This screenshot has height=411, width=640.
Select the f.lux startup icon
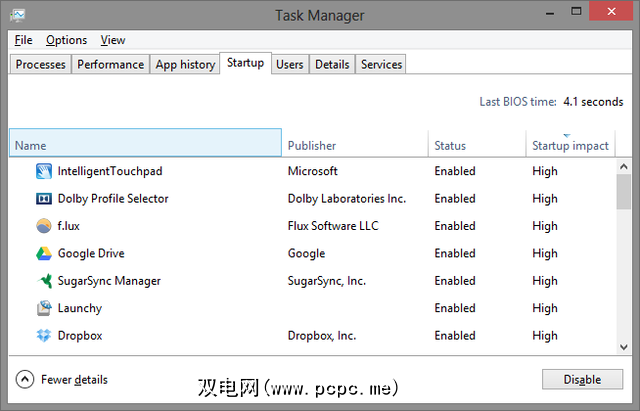[44, 226]
